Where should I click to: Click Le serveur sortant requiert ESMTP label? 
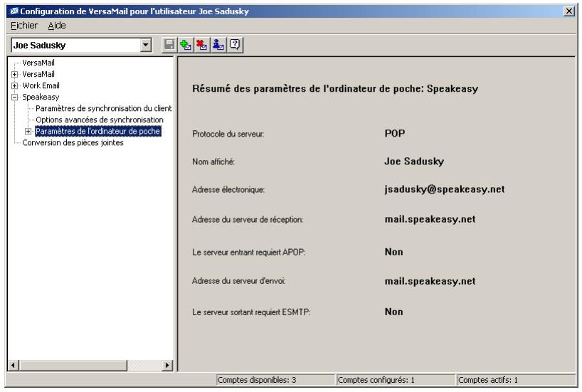(251, 312)
